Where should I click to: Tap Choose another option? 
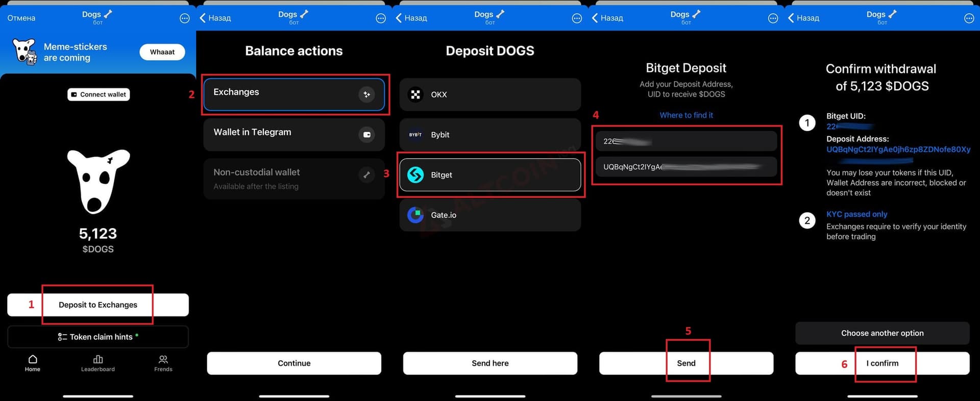pyautogui.click(x=883, y=333)
